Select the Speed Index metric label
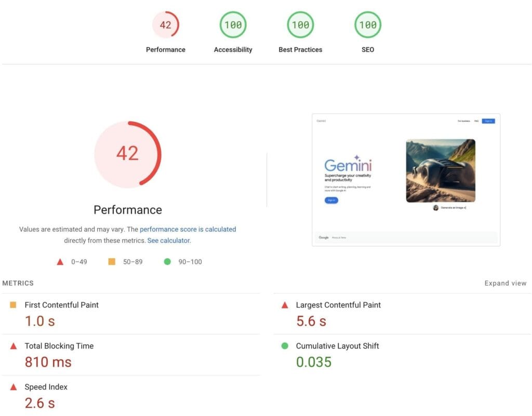 point(46,387)
